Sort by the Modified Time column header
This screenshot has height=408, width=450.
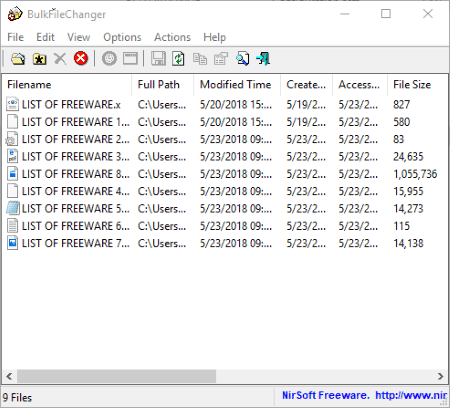pos(237,85)
